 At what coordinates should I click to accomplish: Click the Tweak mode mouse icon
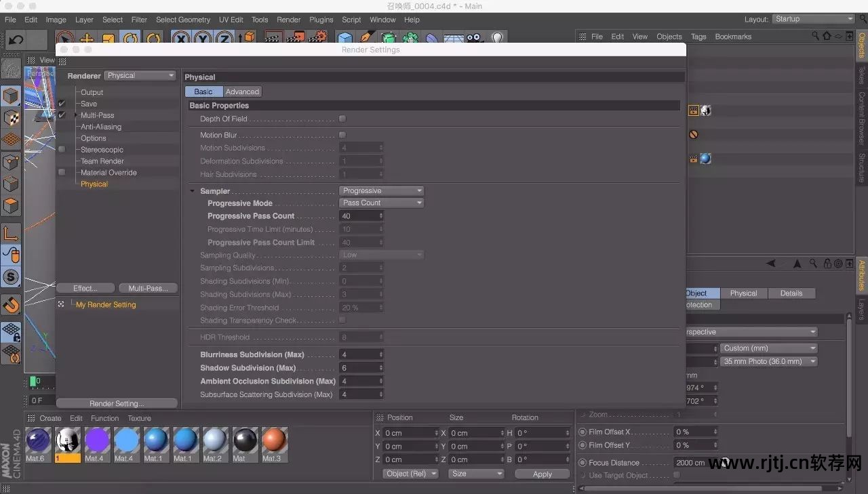(x=12, y=255)
